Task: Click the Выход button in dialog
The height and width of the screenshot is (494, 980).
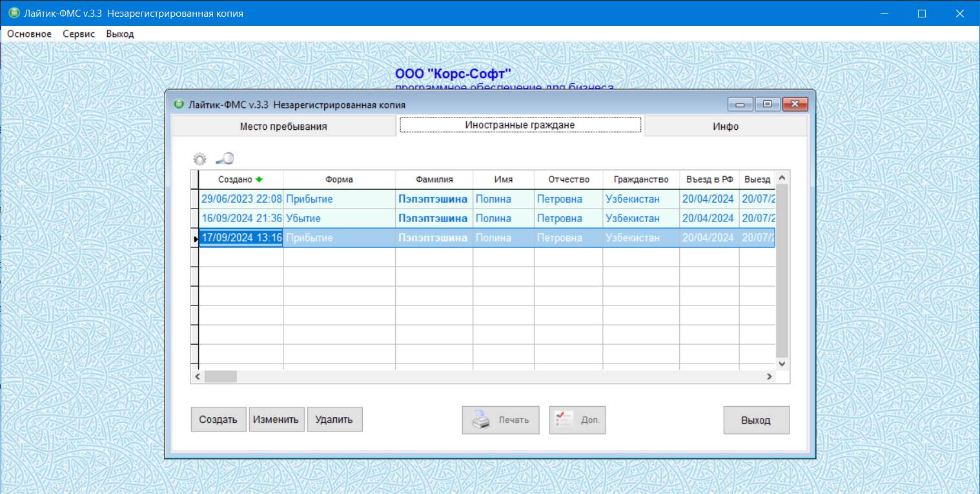Action: coord(755,420)
